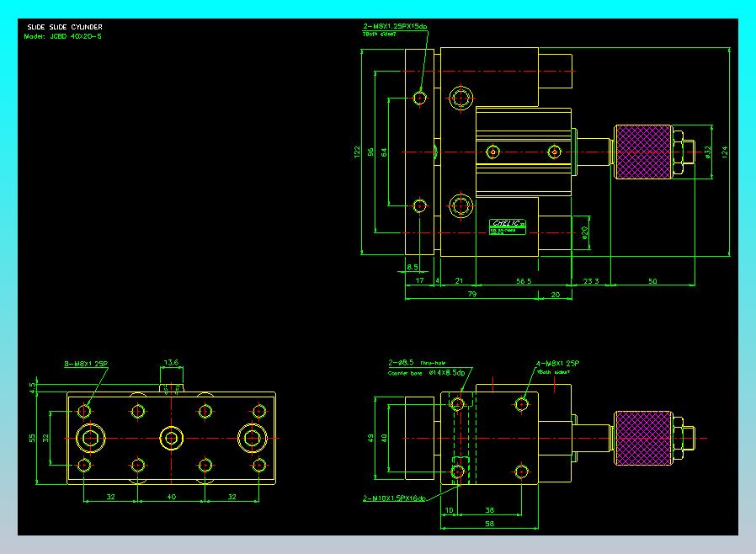The height and width of the screenshot is (554, 756).
Task: Click the "23.3" horizontal dimension
Action: tap(591, 280)
